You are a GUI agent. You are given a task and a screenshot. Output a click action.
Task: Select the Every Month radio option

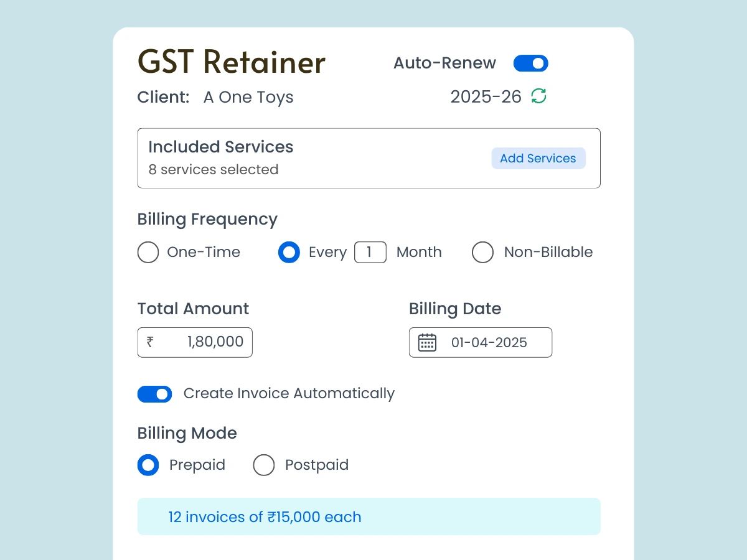pyautogui.click(x=289, y=253)
